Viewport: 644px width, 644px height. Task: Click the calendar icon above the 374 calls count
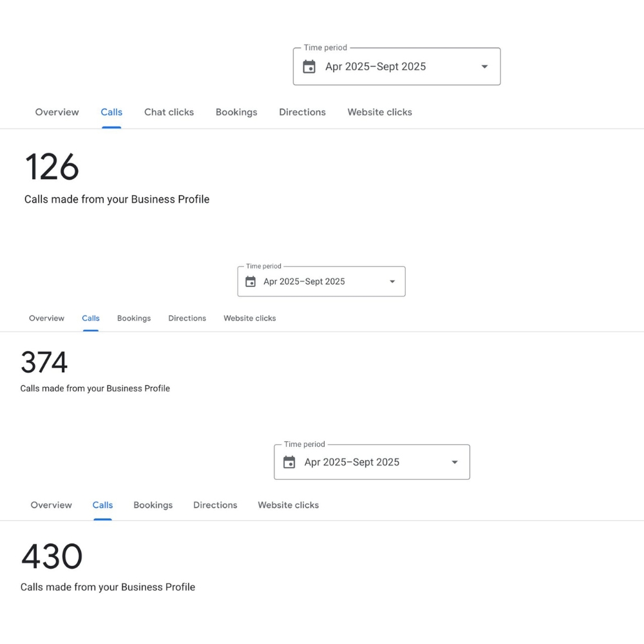click(251, 281)
